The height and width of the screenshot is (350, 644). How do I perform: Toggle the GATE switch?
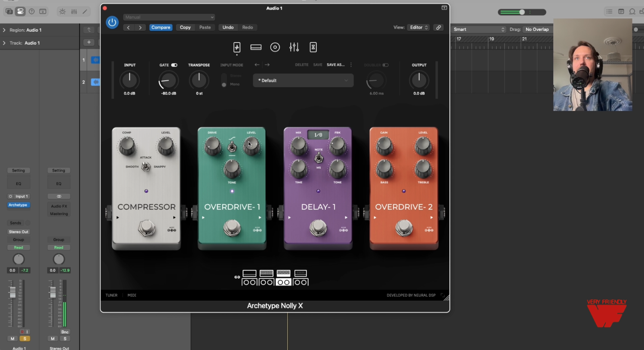[174, 65]
